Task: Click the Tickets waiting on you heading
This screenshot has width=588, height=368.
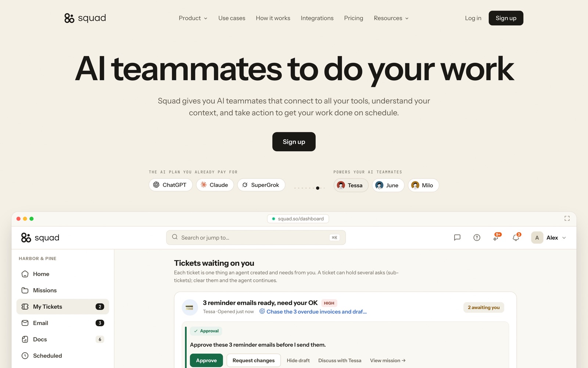Action: click(214, 263)
